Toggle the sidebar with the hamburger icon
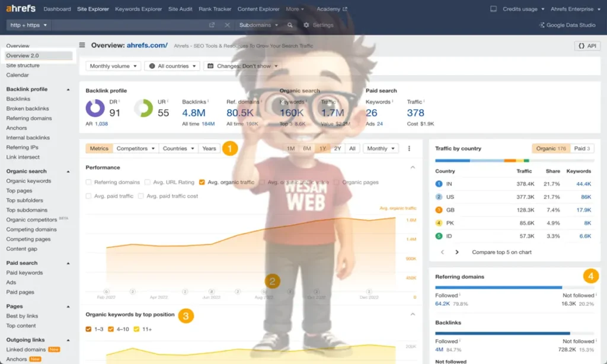 point(82,45)
